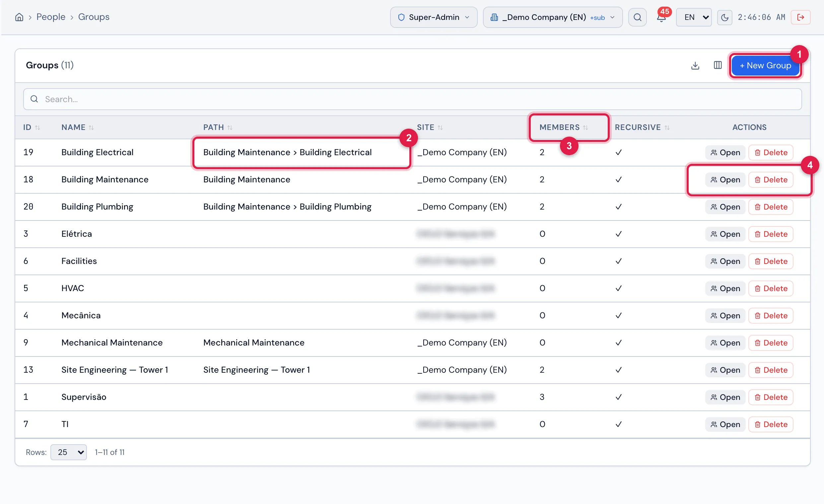824x504 pixels.
Task: Open the global search icon
Action: (x=637, y=17)
